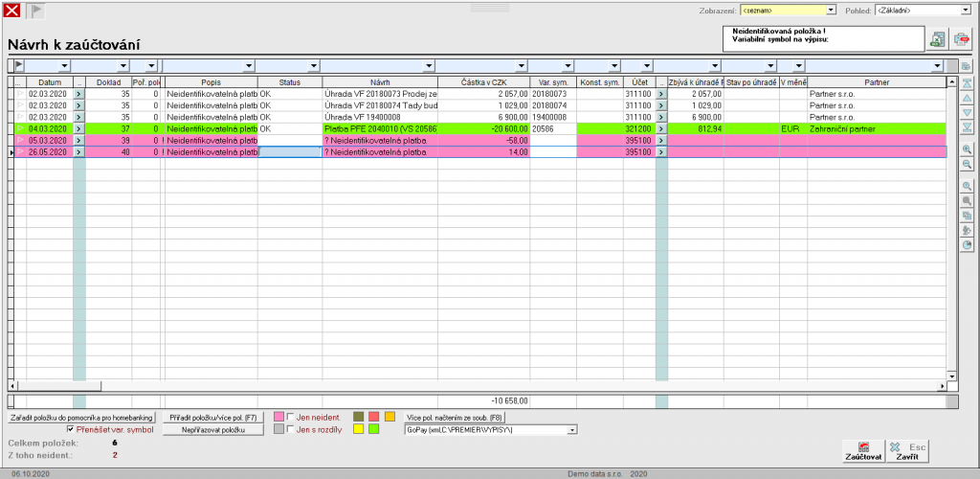Open the Pohled dropdown

964,10
